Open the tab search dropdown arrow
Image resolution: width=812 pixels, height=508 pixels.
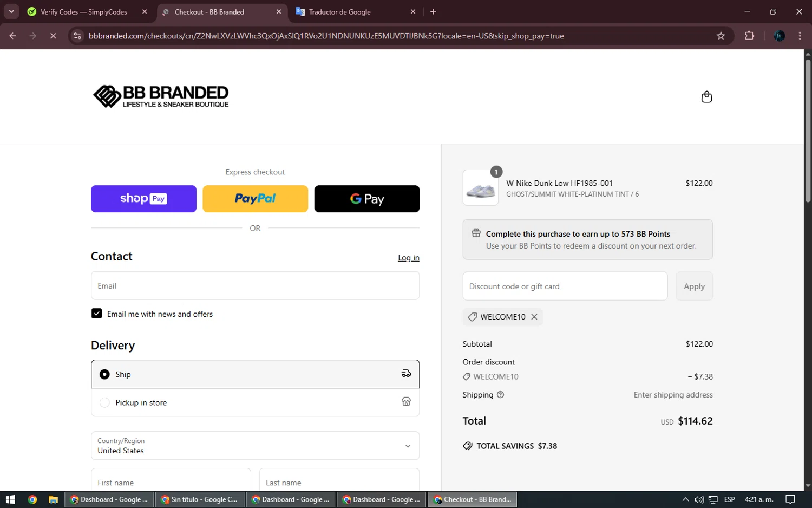pyautogui.click(x=11, y=11)
